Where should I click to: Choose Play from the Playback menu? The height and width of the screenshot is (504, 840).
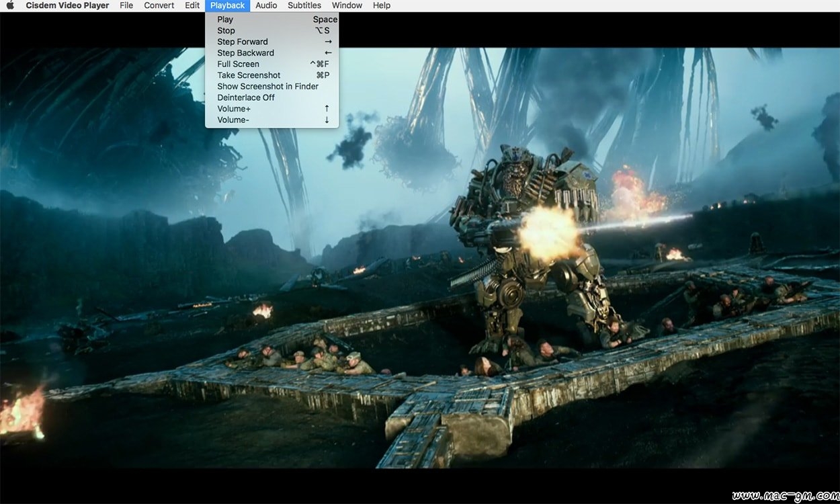(x=272, y=19)
